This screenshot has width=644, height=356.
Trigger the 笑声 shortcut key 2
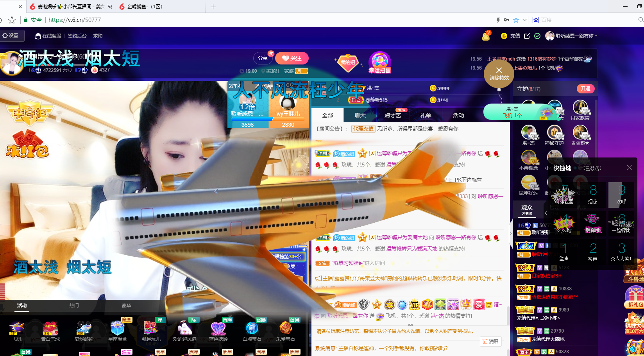pos(593,251)
